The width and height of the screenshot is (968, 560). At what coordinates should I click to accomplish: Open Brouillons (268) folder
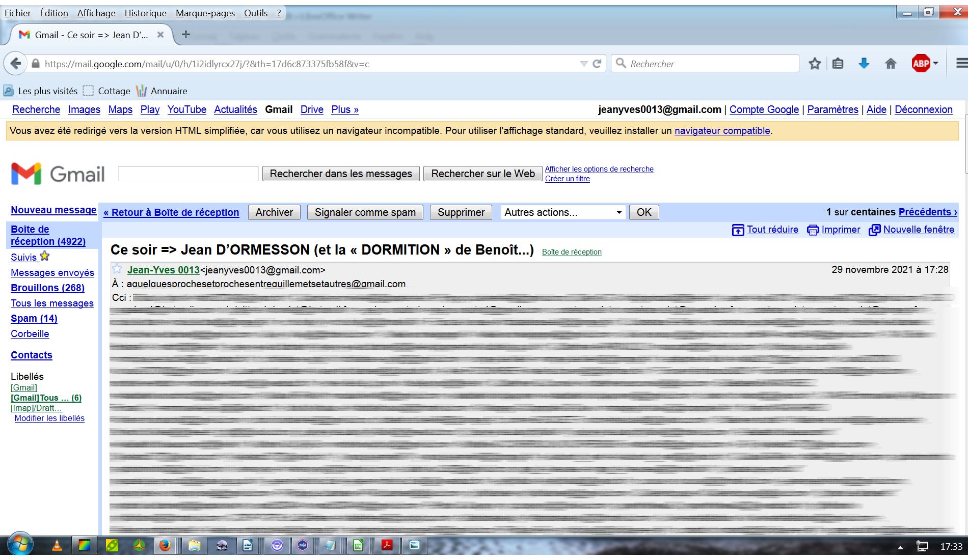[47, 288]
